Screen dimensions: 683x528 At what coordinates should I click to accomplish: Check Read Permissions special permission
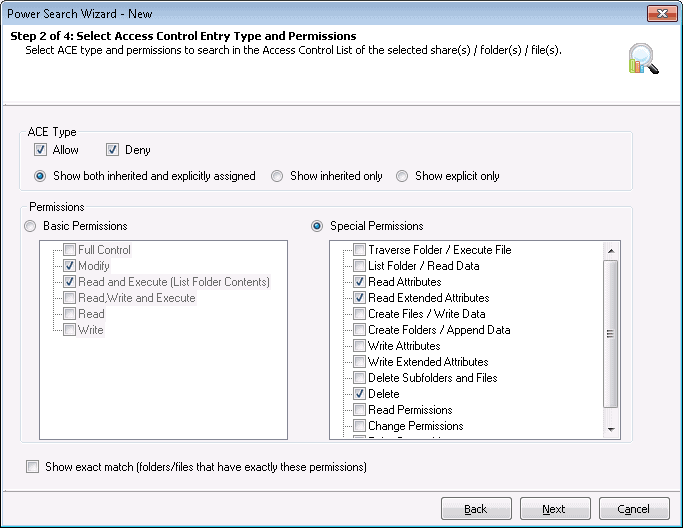[359, 410]
